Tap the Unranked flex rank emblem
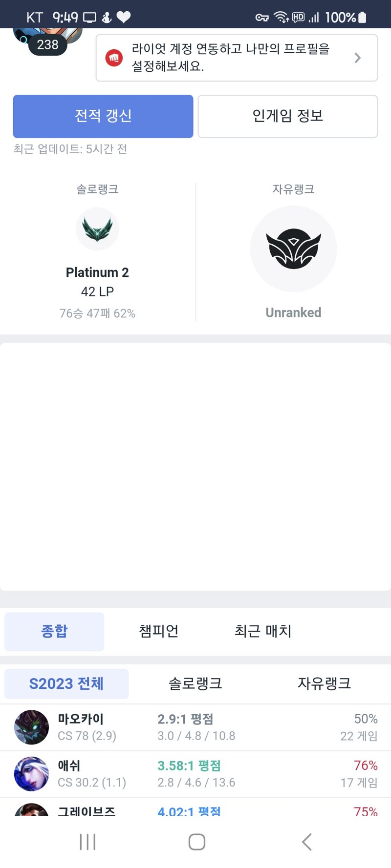Screen dimensions: 391x868 293,249
